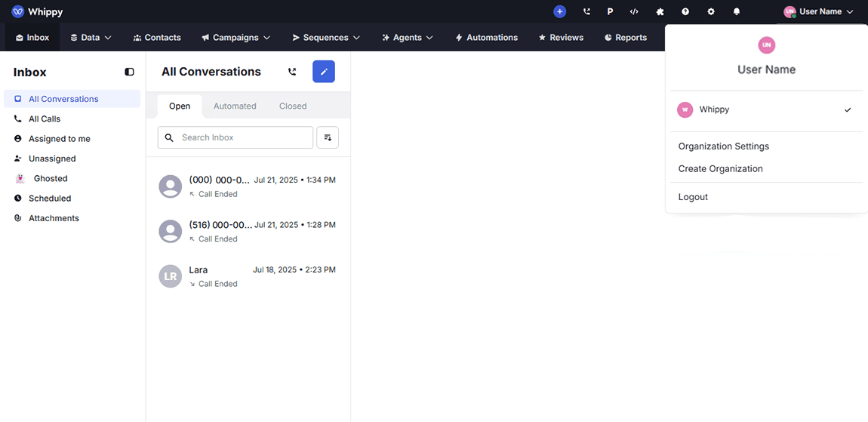Click the User Name heading in the dropdown

[767, 69]
